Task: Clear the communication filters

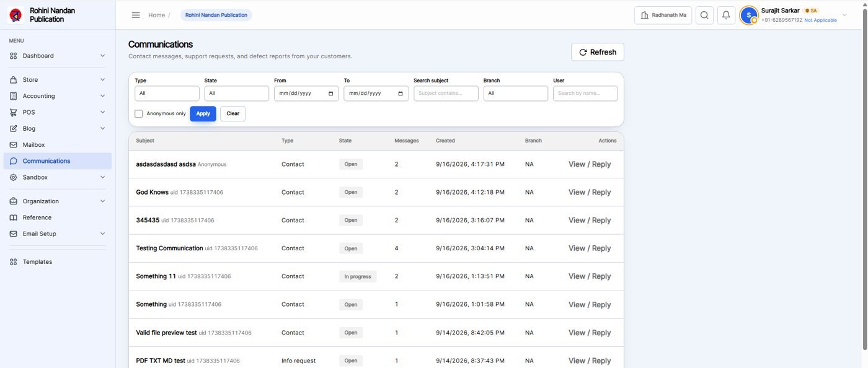Action: 232,114
